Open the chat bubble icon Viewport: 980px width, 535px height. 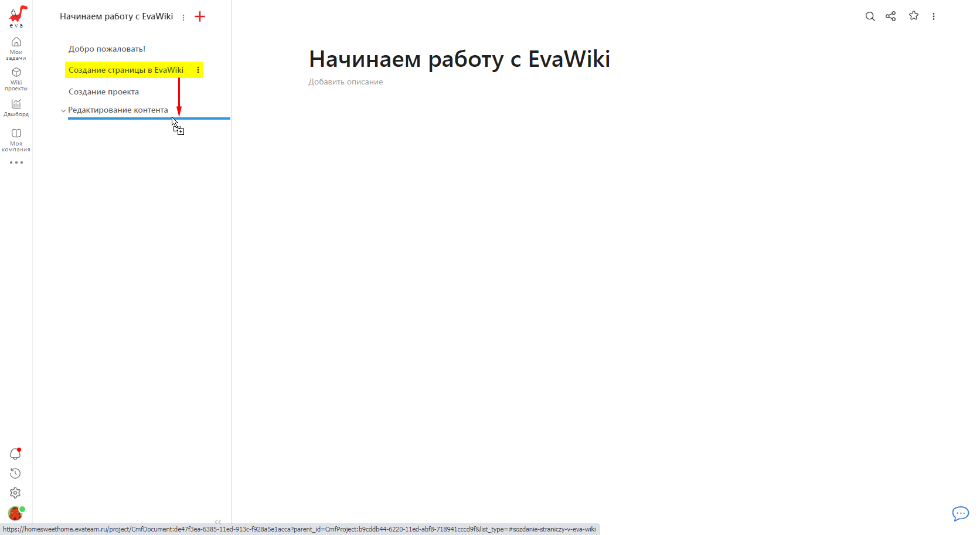tap(960, 514)
